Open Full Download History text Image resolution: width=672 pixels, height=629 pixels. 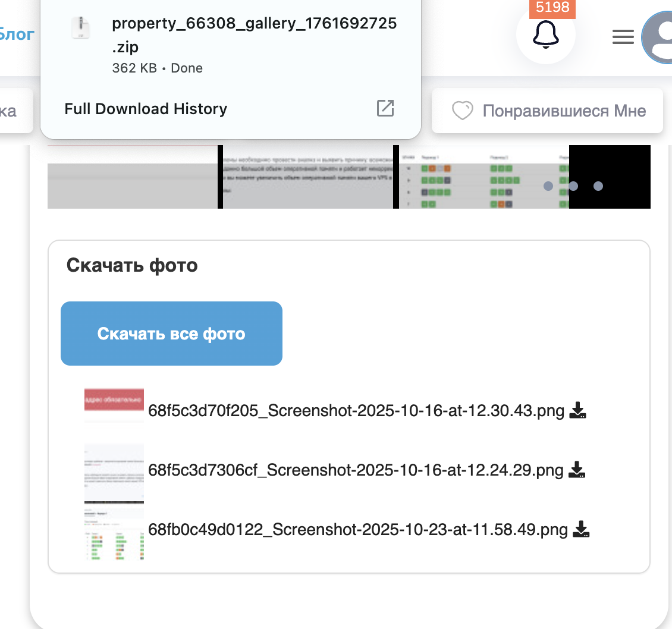coord(146,109)
